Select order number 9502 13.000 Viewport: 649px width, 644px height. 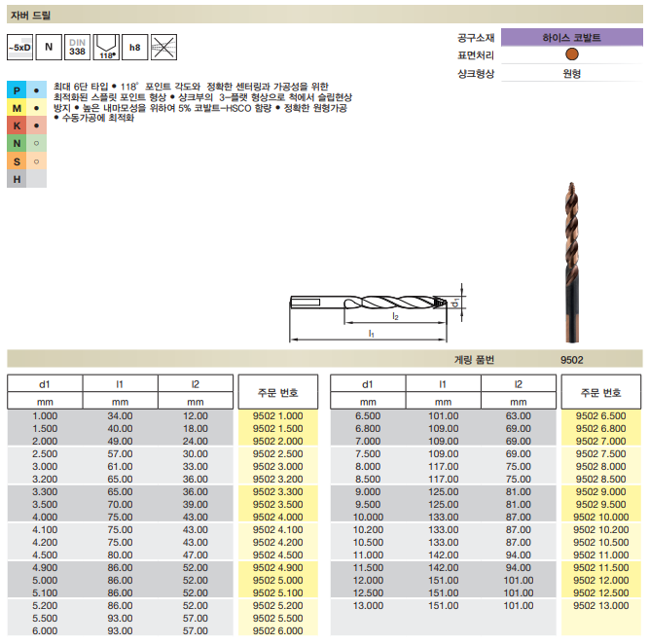600,605
